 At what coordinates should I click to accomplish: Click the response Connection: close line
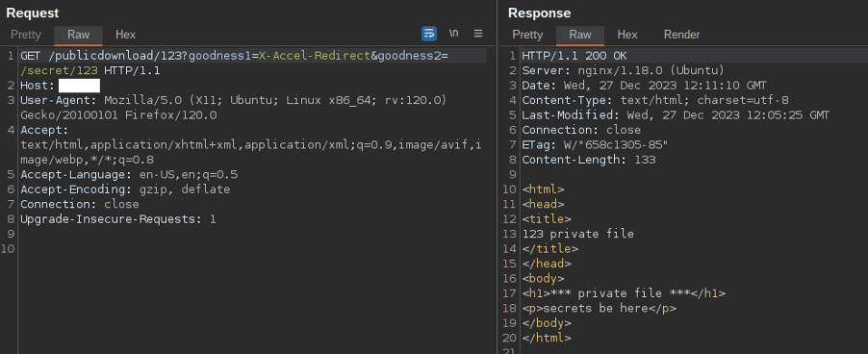coord(581,131)
